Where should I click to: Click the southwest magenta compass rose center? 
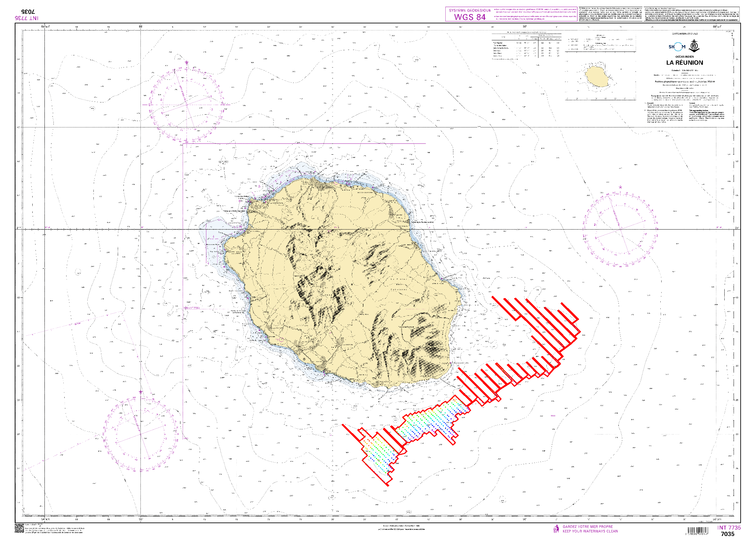tap(141, 434)
